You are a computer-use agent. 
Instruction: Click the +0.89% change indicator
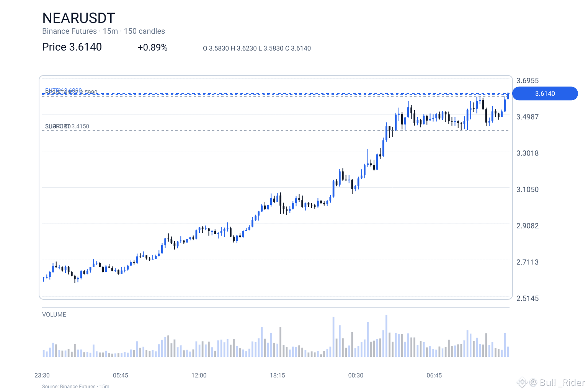pos(153,47)
